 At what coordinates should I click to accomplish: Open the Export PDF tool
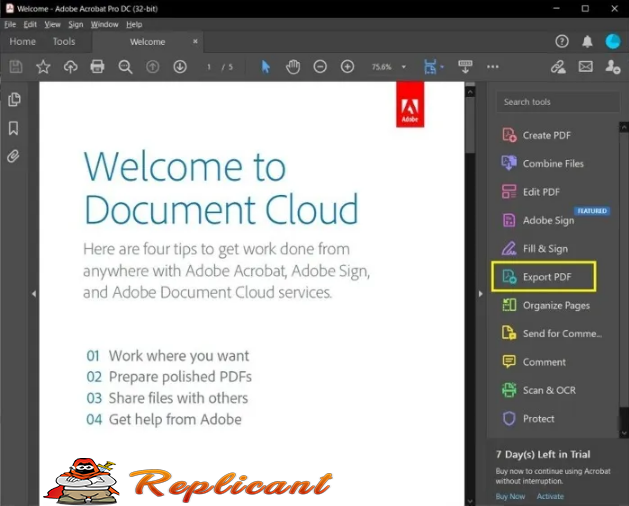click(x=544, y=277)
